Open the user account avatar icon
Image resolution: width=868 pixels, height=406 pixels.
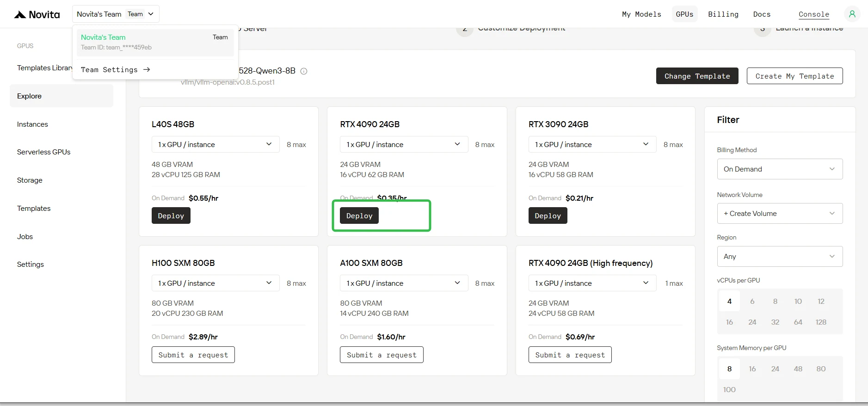(x=852, y=14)
